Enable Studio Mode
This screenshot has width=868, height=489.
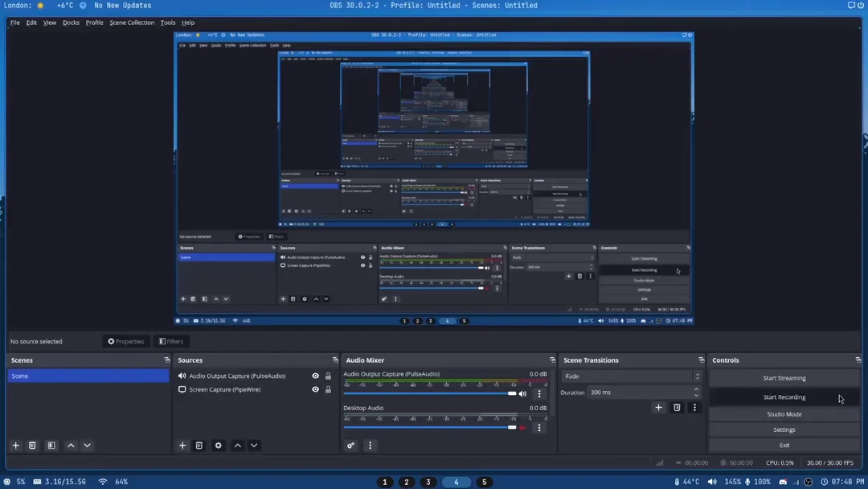pos(784,413)
